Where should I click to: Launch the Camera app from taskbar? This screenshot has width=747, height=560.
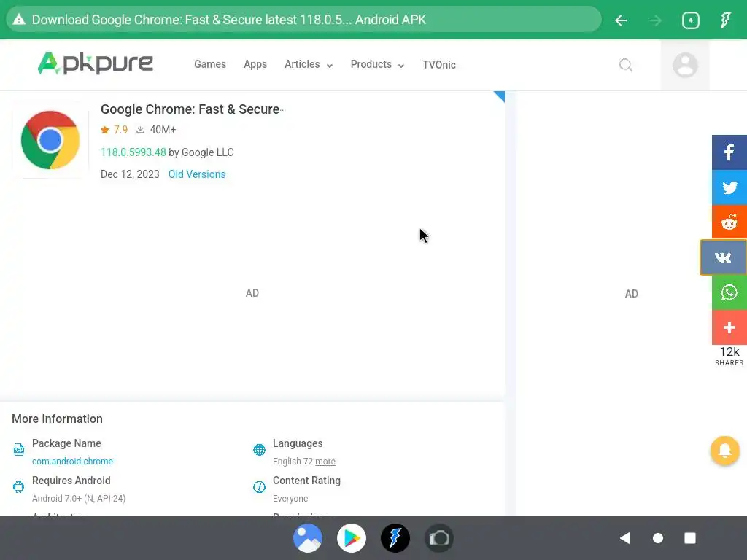[438, 538]
